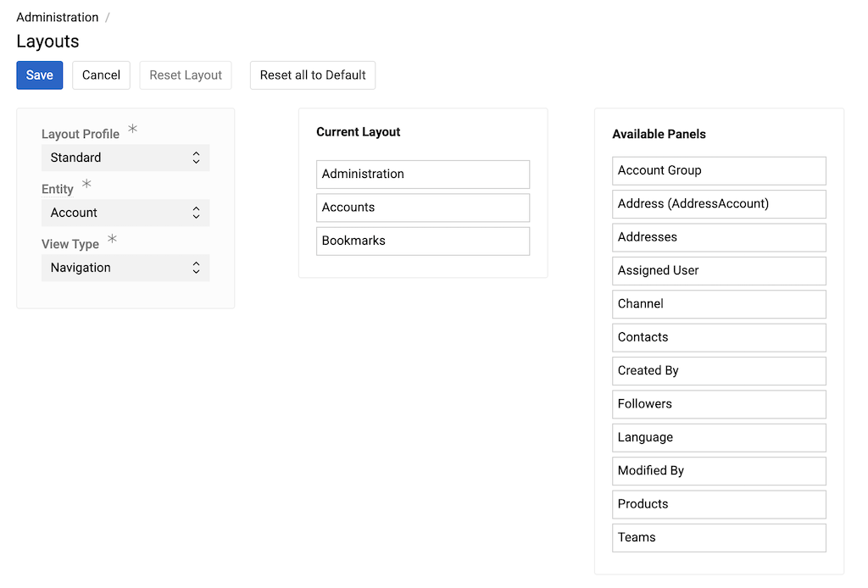Click Reset Layout

pyautogui.click(x=185, y=75)
